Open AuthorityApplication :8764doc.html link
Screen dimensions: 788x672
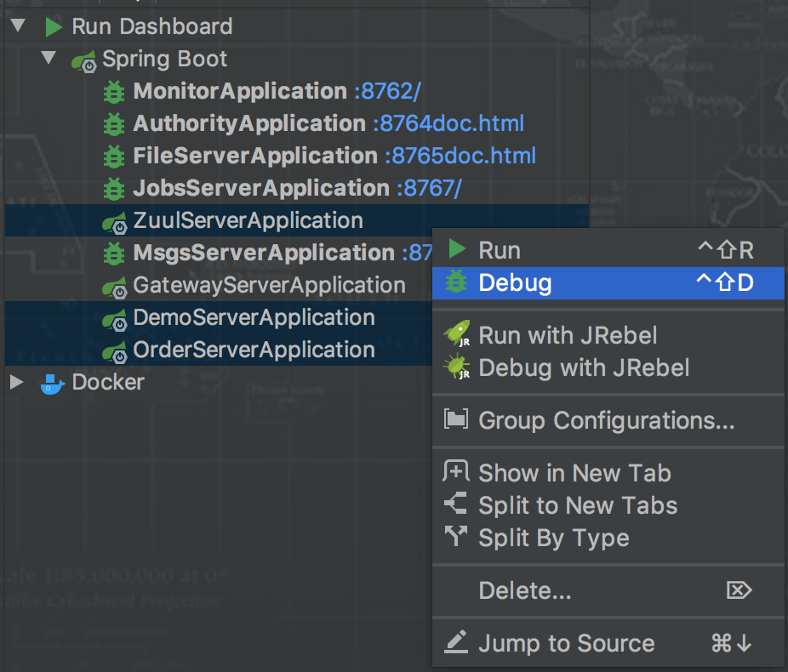pyautogui.click(x=448, y=123)
